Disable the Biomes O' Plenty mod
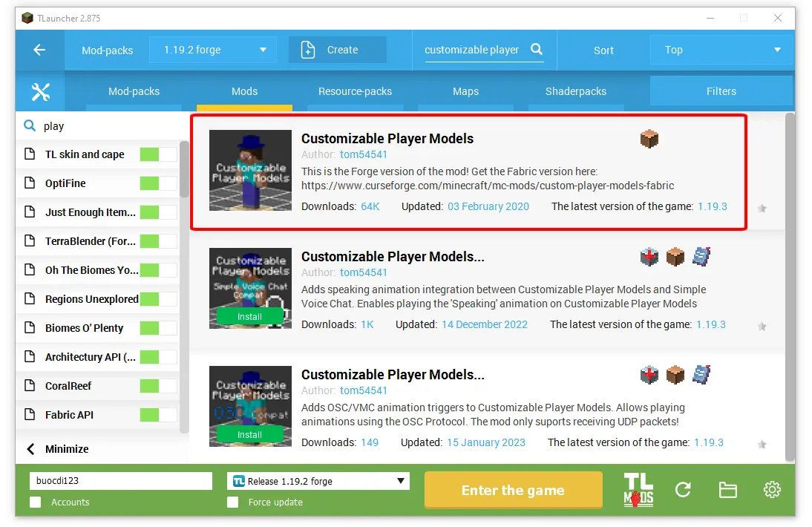 point(158,327)
